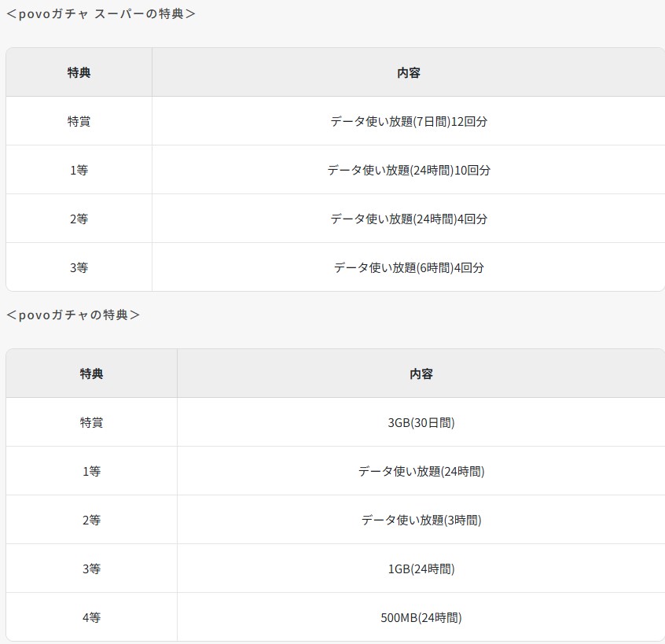Select 'データ使い放題(24時間)10回分' cell
The image size is (665, 644).
pos(409,170)
